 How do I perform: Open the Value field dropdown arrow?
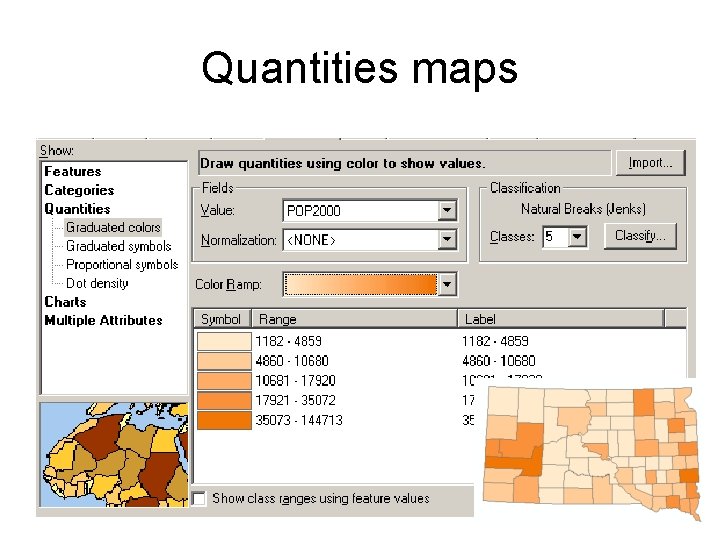(x=447, y=211)
